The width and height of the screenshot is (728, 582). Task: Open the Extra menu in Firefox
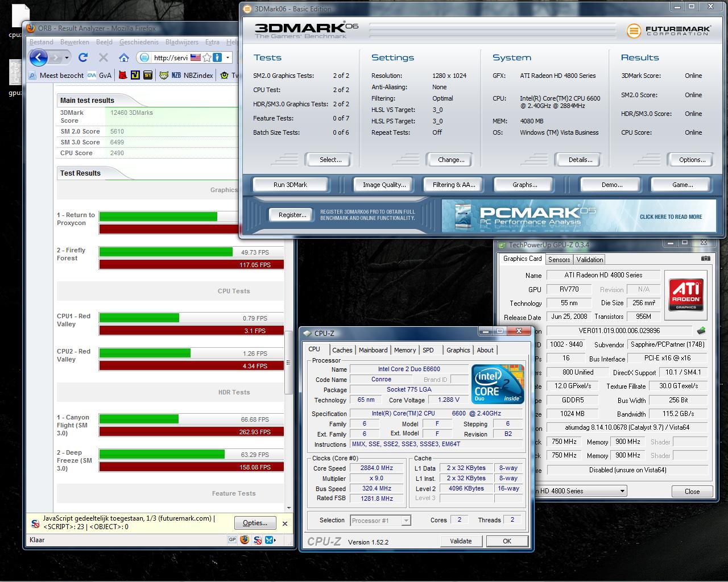point(212,42)
